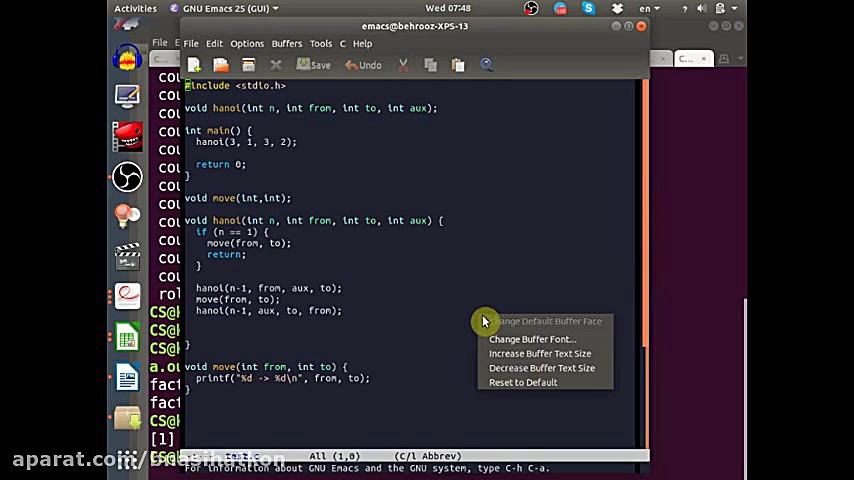Viewport: 854px width, 480px height.
Task: Click the (C/l Abbrev) mode line indicator
Action: [x=428, y=456]
